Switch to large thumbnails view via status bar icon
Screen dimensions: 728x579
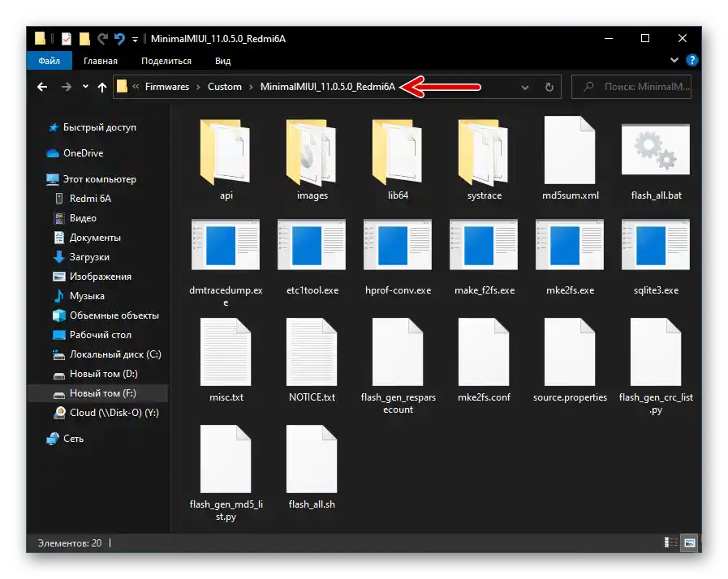coord(691,543)
